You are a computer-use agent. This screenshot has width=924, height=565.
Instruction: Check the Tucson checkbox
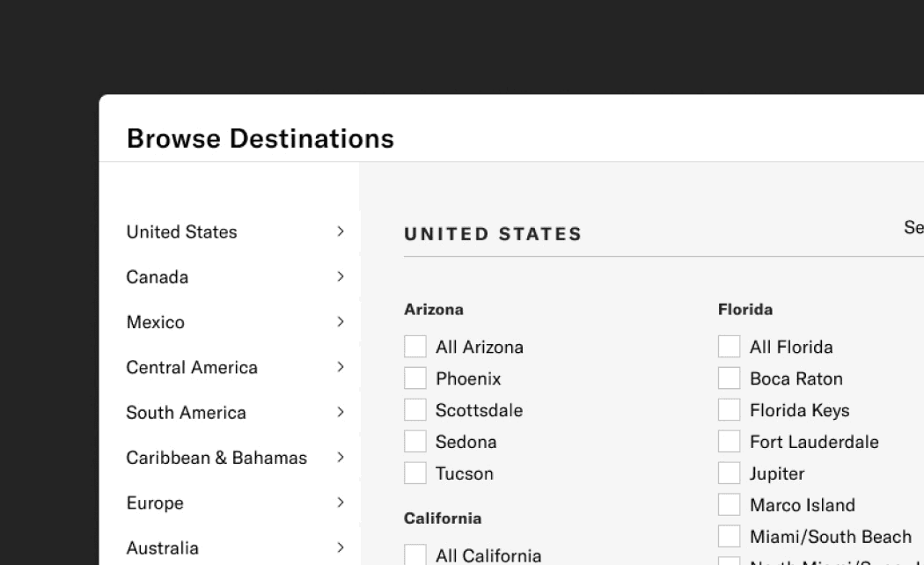click(415, 473)
